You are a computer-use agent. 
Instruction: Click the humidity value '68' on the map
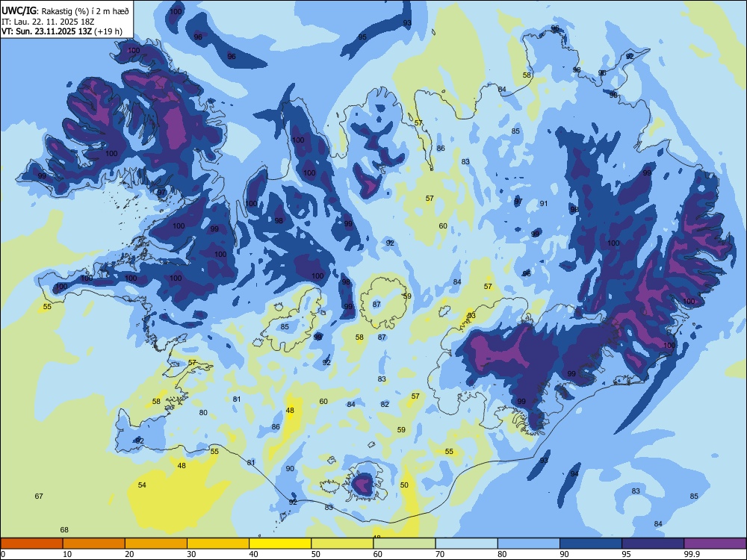click(64, 529)
